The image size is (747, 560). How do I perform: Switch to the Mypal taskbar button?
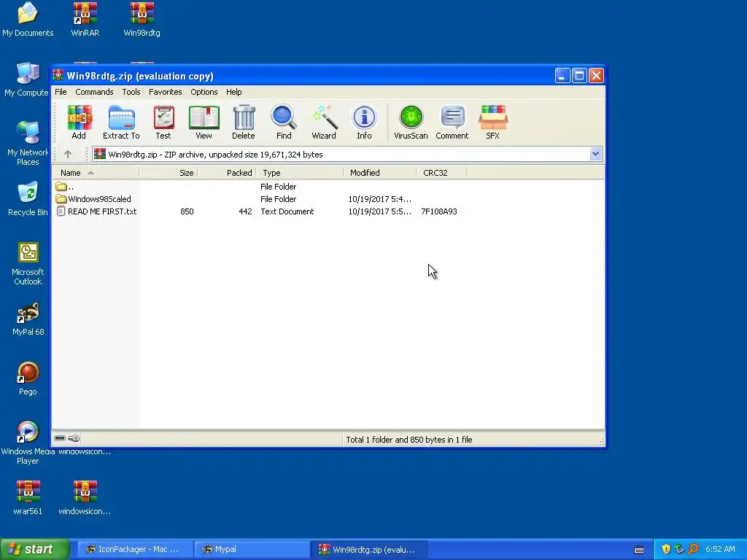(x=252, y=549)
